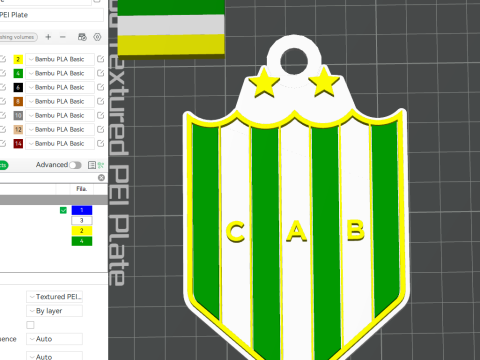The width and height of the screenshot is (480, 360).
Task: Pick color of yellow filament 2 swatch
Action: click(18, 59)
